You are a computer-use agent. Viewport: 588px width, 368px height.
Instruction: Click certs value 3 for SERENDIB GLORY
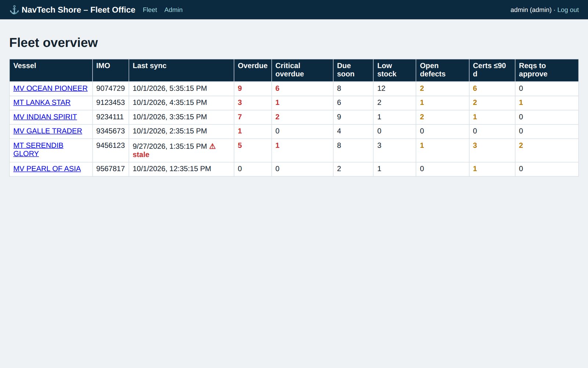475,145
